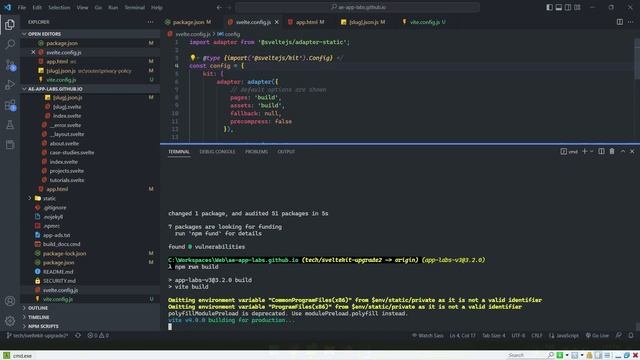Click Ln 4, Col 17 indicator

pos(462,336)
